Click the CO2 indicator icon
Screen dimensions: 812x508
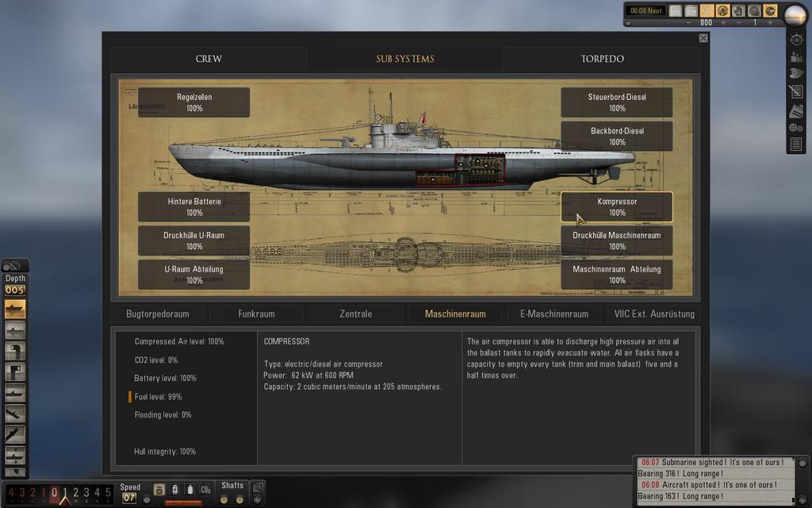click(x=205, y=489)
